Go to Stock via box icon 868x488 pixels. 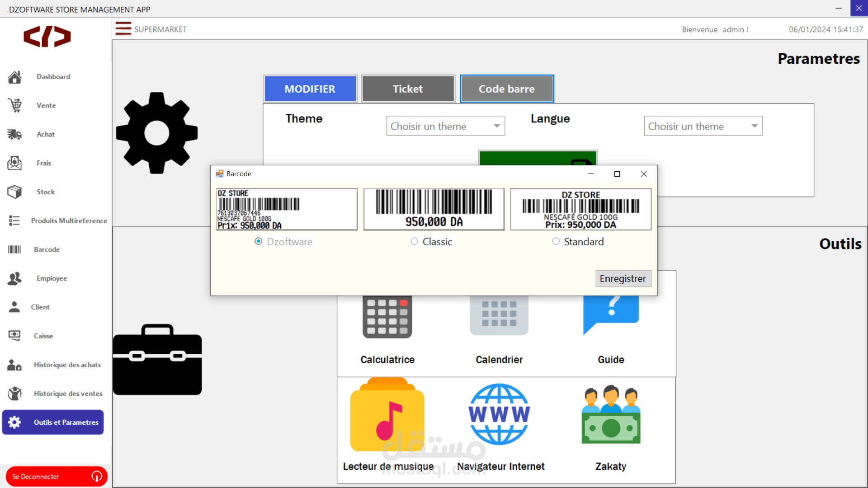coord(15,192)
